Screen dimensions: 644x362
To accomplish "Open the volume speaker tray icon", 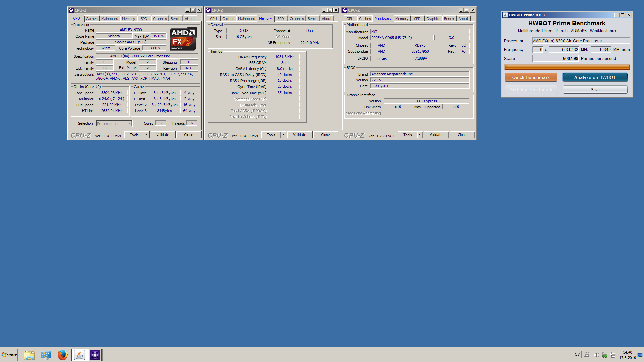I will coord(596,355).
